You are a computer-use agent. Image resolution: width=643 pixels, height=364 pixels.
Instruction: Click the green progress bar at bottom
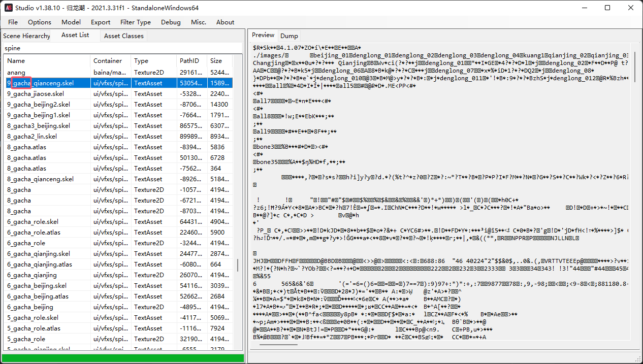pos(123,358)
